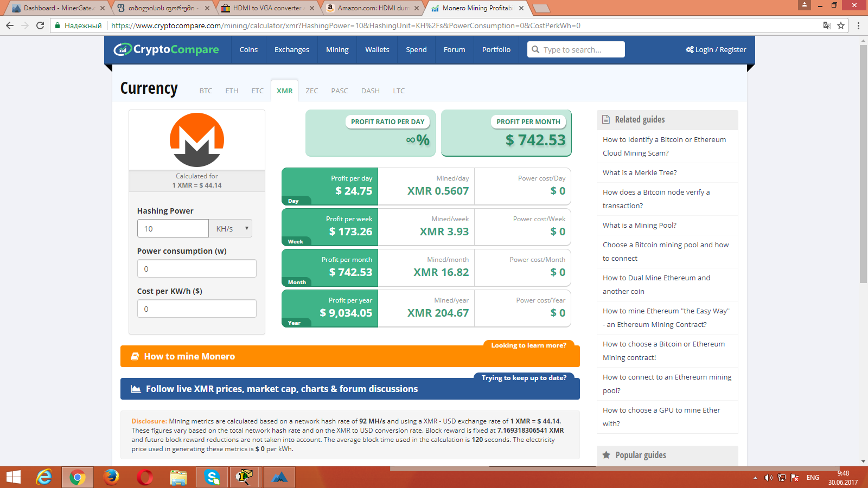The width and height of the screenshot is (868, 488).
Task: Click the site search box
Action: coord(576,49)
